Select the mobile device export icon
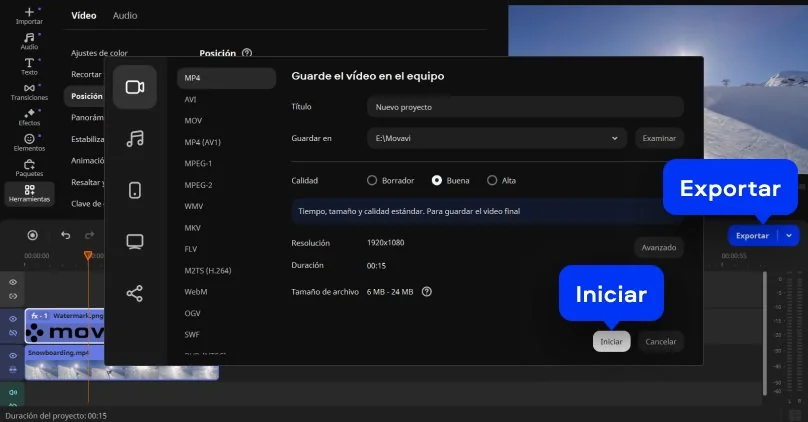 click(x=134, y=190)
